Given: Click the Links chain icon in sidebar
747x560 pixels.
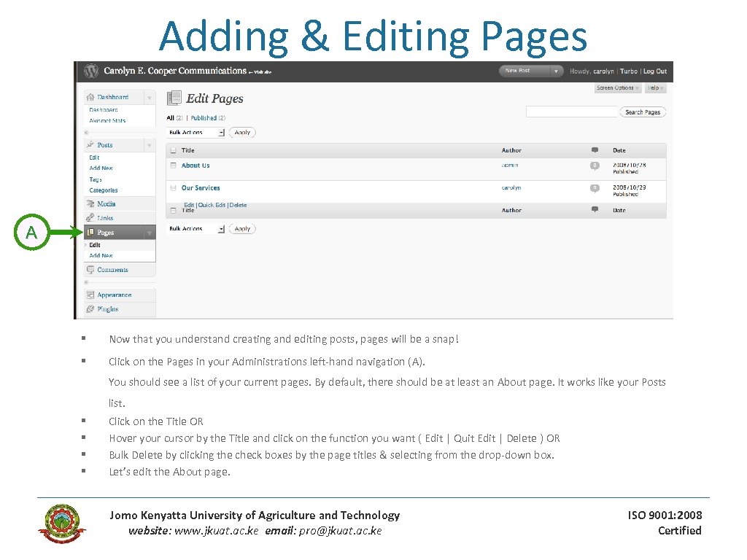Looking at the screenshot, I should pos(89,218).
